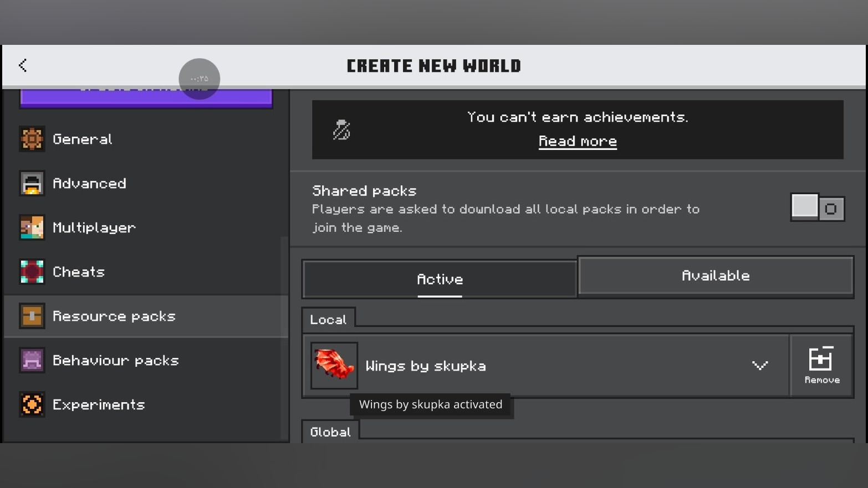Click the Cheats command block icon
This screenshot has height=488, width=868.
(32, 272)
